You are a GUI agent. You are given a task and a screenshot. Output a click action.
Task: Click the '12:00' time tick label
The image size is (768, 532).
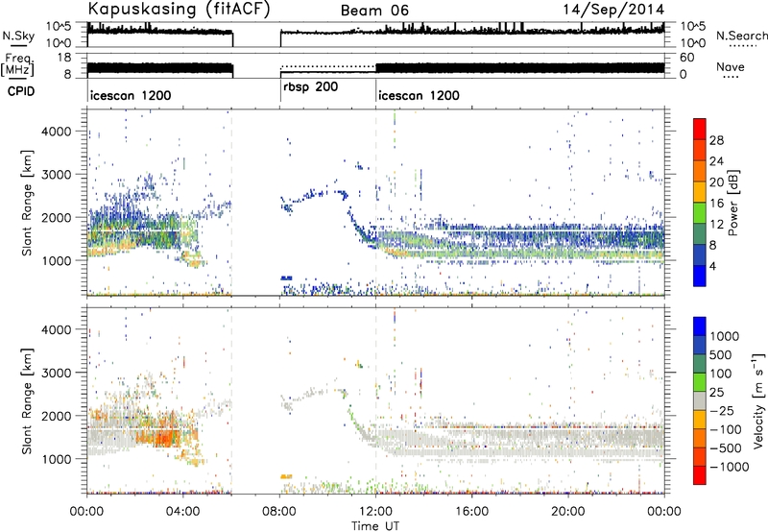(375, 512)
